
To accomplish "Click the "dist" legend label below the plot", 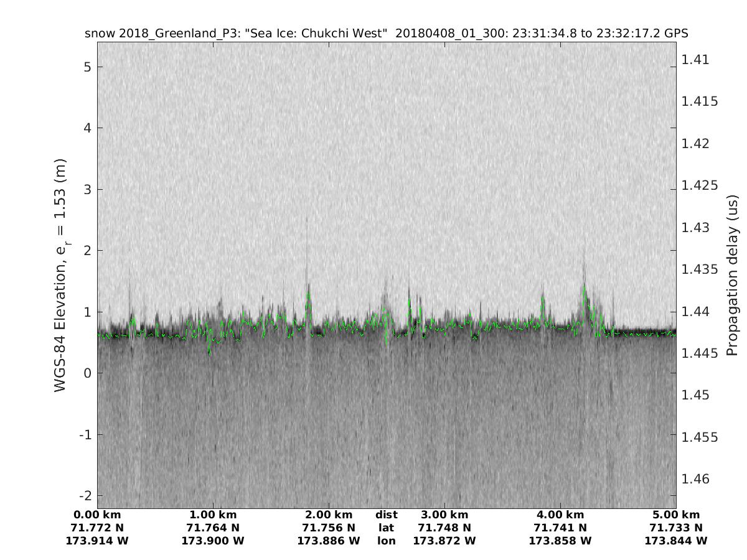I will pyautogui.click(x=387, y=515).
